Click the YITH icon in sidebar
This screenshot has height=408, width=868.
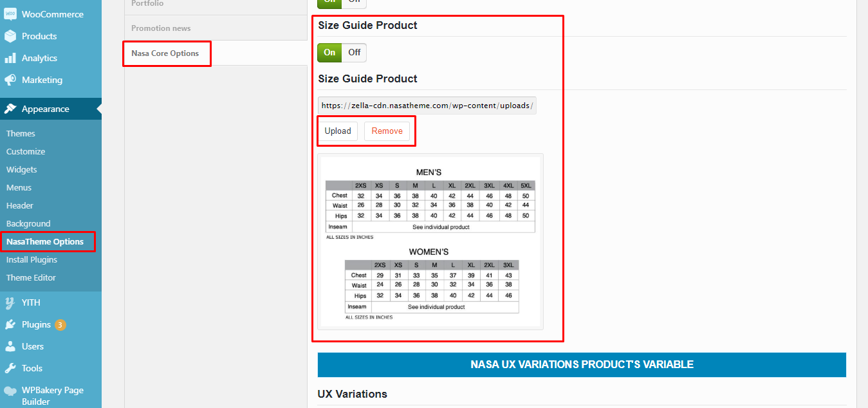(x=10, y=302)
